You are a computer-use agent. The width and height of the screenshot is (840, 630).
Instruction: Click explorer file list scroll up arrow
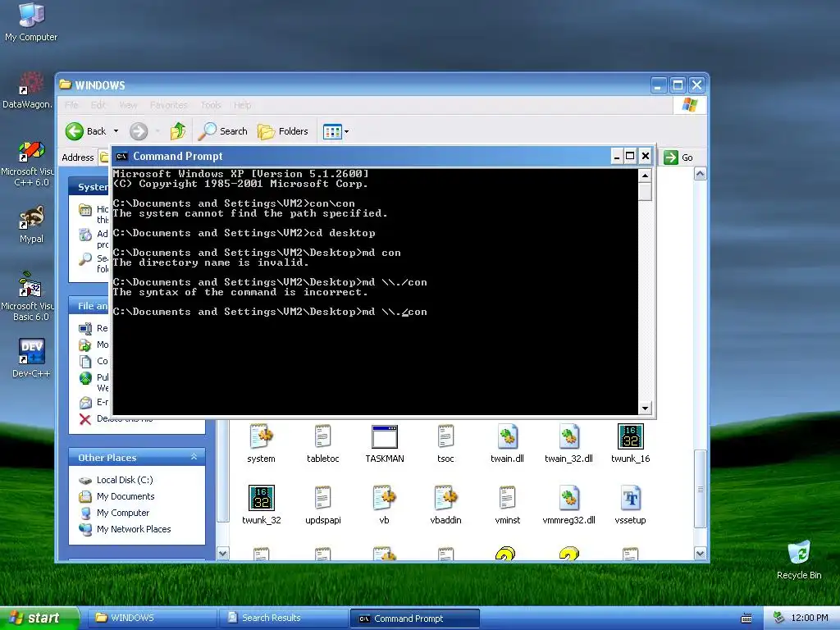tap(701, 174)
